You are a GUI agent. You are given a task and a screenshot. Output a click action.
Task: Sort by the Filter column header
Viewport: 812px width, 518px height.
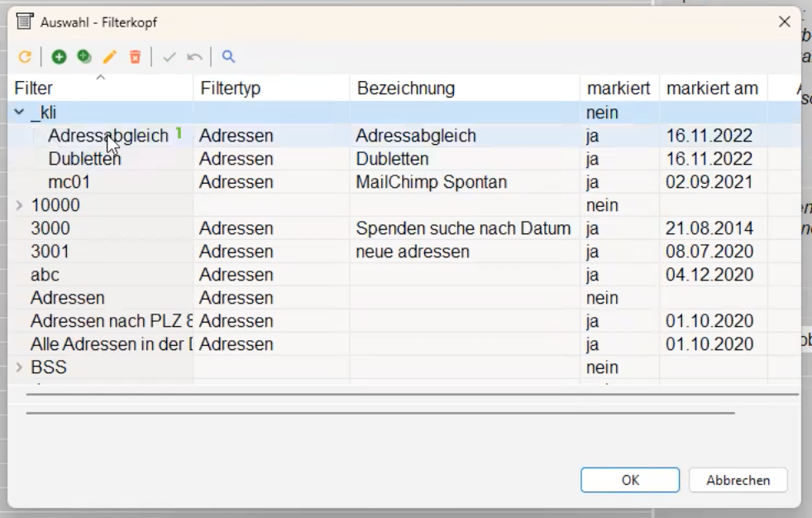tap(34, 89)
